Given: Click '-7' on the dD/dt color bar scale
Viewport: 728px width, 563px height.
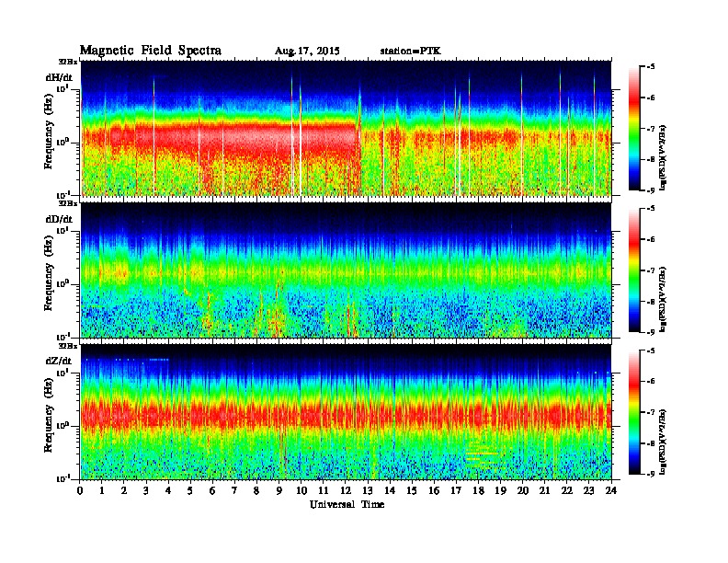Looking at the screenshot, I should (651, 270).
